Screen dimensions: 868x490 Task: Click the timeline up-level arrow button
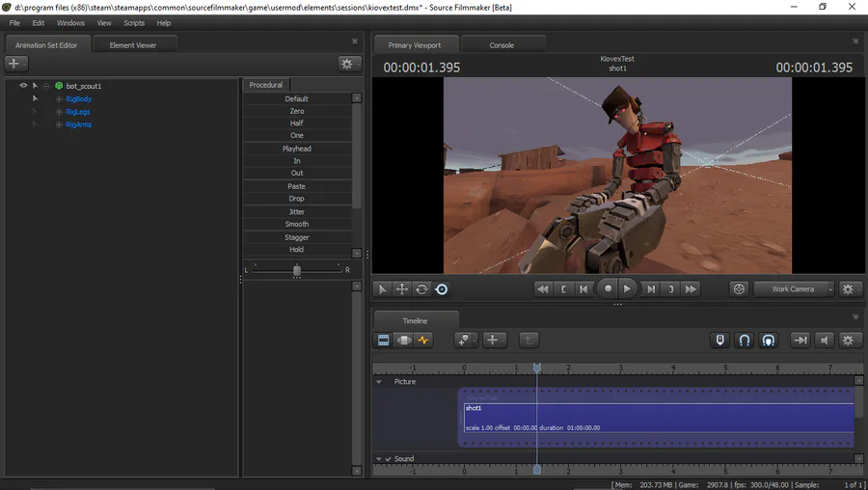point(529,340)
